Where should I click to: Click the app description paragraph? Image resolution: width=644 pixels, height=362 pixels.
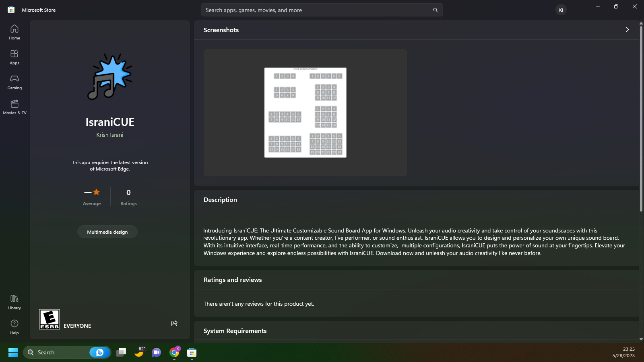pyautogui.click(x=414, y=242)
